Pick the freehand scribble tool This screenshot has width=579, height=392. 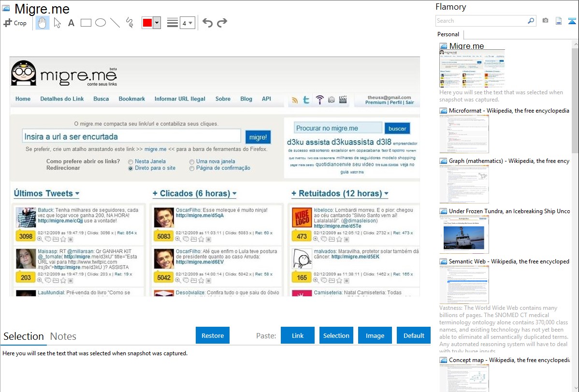click(x=130, y=23)
